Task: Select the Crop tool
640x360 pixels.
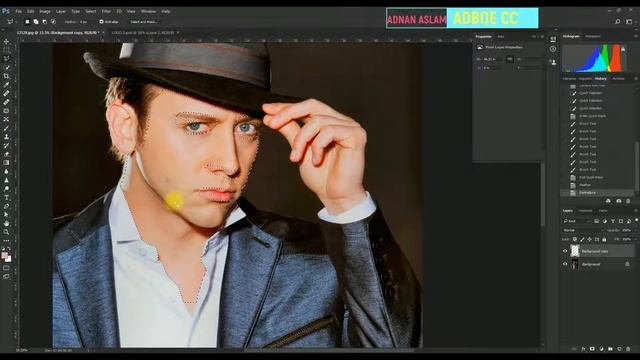Action: (x=6, y=76)
